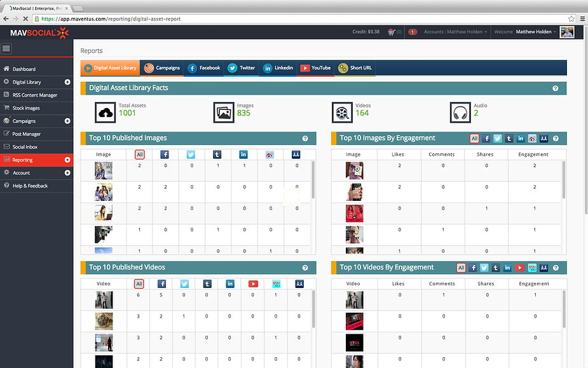Filter Top 10 Images By Engagement by Tumblr
Image resolution: width=588 pixels, height=368 pixels.
(509, 139)
